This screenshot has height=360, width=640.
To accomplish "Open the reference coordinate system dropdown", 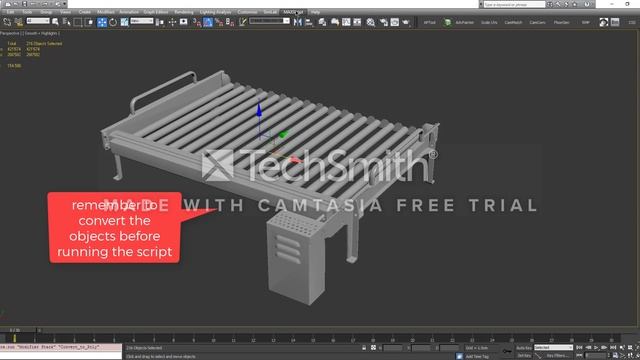I will pyautogui.click(x=142, y=21).
